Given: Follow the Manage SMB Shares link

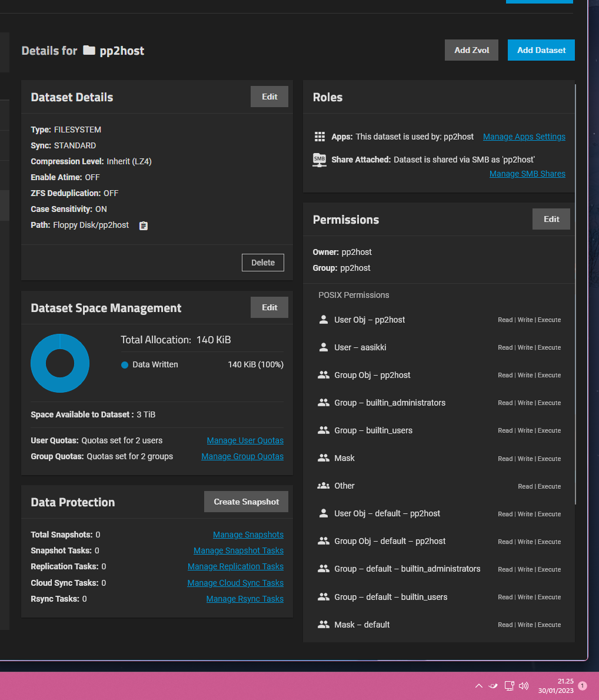Looking at the screenshot, I should pyautogui.click(x=527, y=174).
